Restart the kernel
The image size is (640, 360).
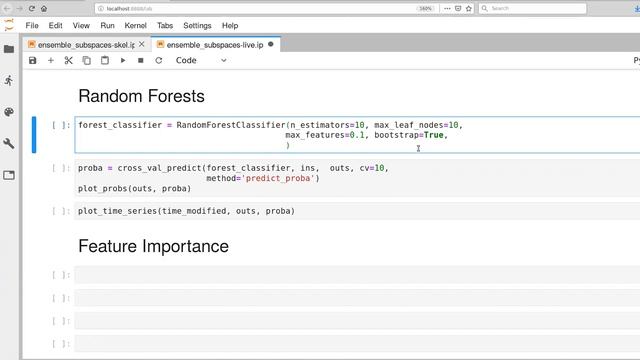pos(159,60)
